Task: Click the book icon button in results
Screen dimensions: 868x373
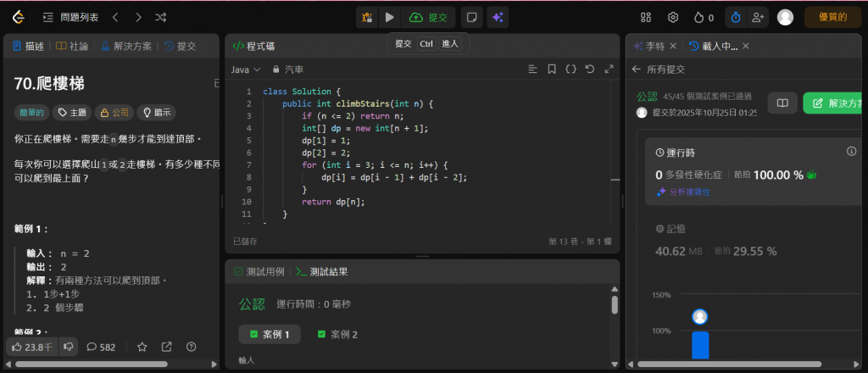Action: pyautogui.click(x=782, y=103)
